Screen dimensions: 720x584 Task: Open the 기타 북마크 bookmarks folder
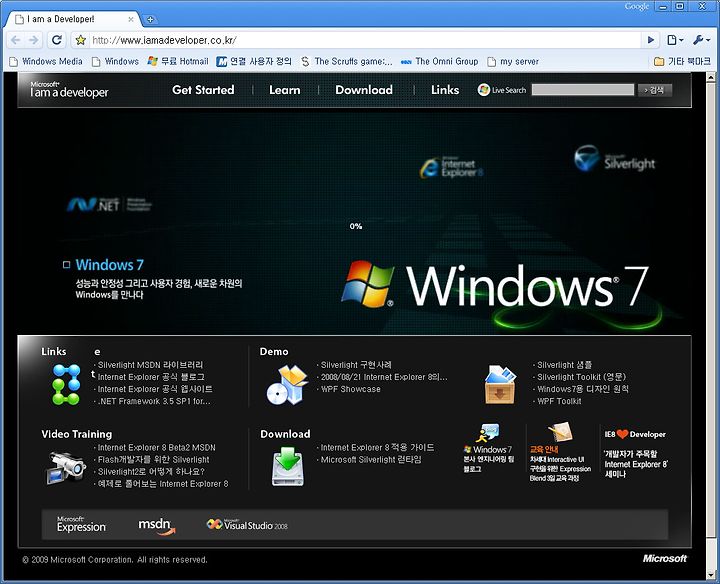(682, 62)
